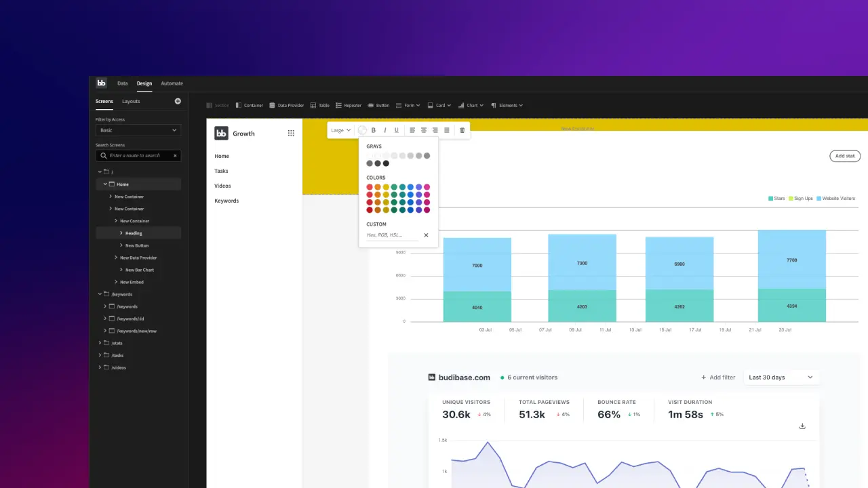Click the Growth app logo in the preview

(221, 133)
